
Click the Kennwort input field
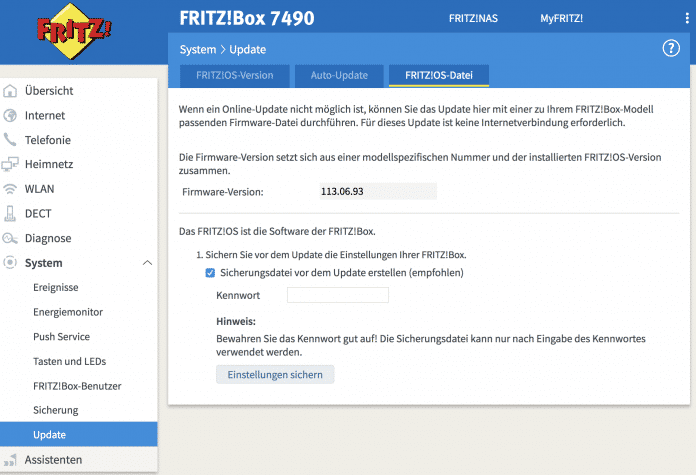pyautogui.click(x=337, y=295)
